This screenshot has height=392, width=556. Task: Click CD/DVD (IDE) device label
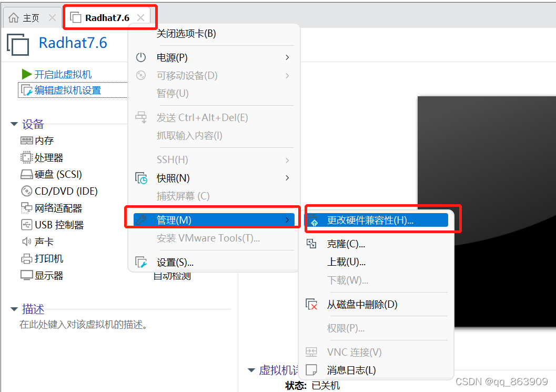[66, 191]
